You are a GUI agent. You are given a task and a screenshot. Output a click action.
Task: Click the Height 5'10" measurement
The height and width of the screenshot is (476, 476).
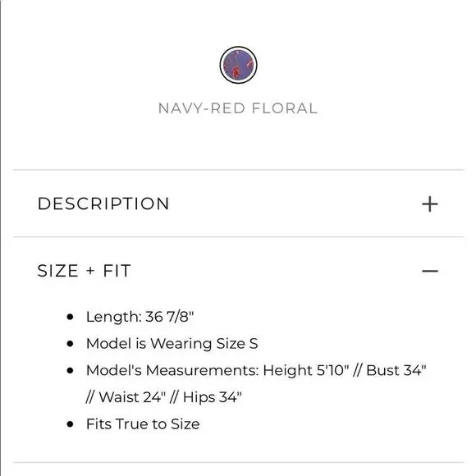click(305, 370)
